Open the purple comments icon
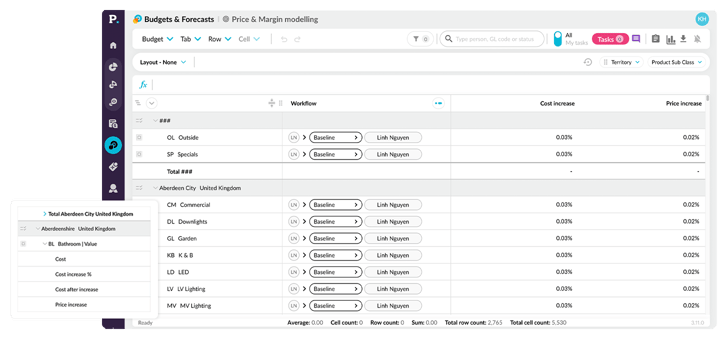Image resolution: width=720 pixels, height=360 pixels. point(636,39)
